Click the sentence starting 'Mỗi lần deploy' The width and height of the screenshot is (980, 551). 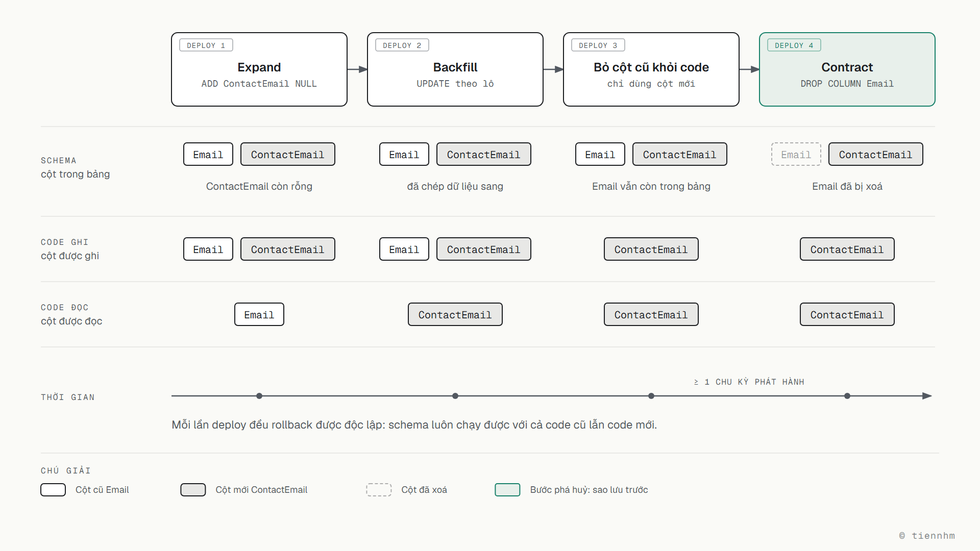tap(414, 424)
